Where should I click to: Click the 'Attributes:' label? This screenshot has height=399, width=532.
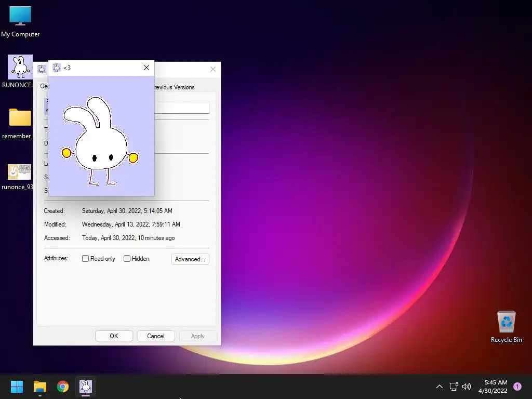[56, 258]
